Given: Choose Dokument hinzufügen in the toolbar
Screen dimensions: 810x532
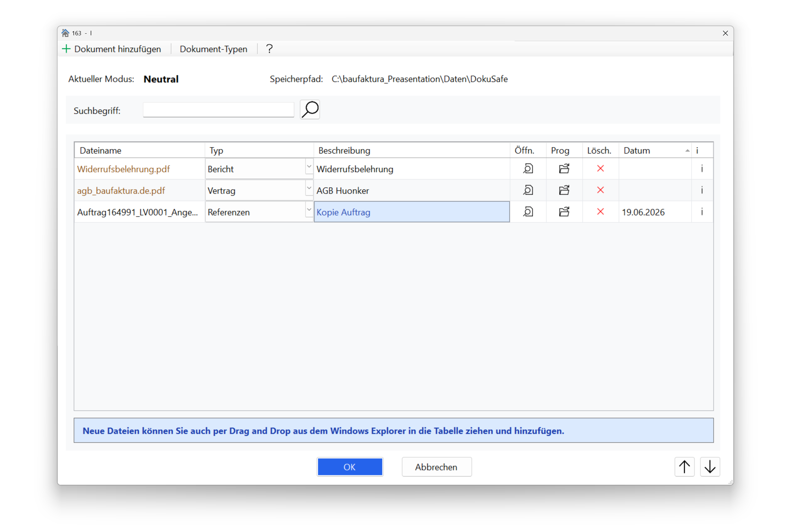Looking at the screenshot, I should tap(112, 49).
